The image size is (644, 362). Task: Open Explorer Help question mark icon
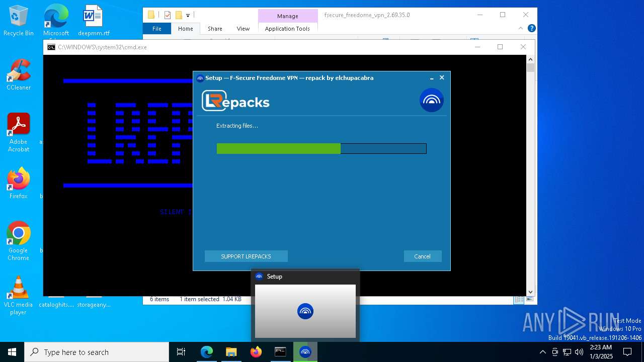(531, 29)
